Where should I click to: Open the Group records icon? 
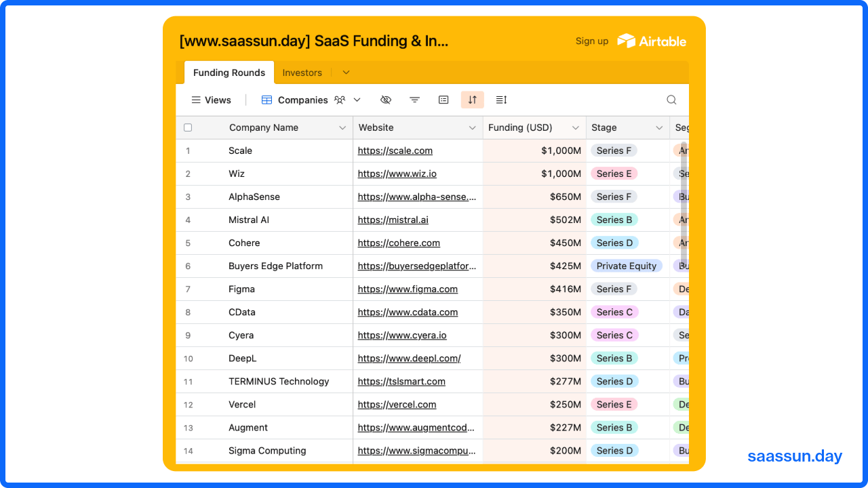443,100
